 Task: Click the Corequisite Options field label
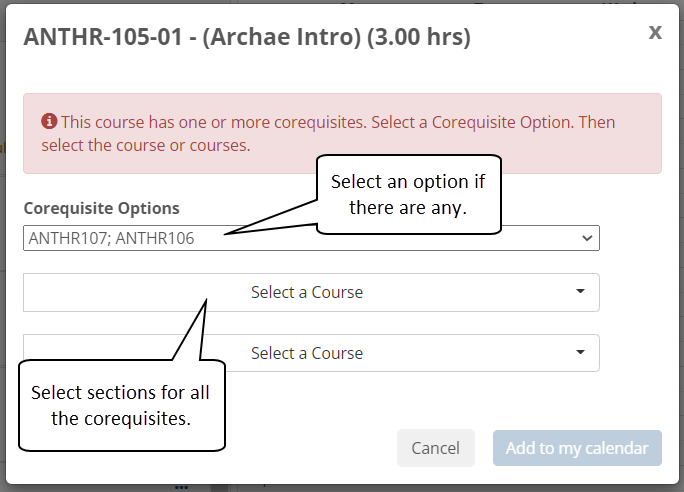click(x=101, y=208)
